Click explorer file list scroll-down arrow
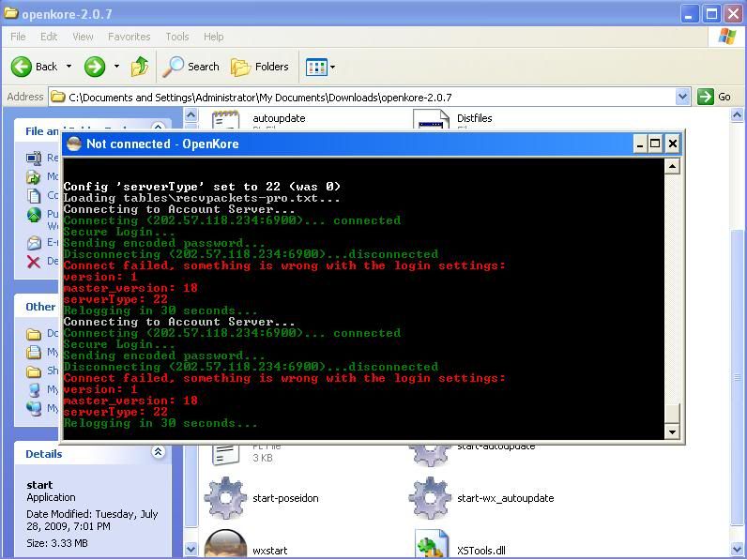Viewport: 747px width, 560px height. [737, 549]
